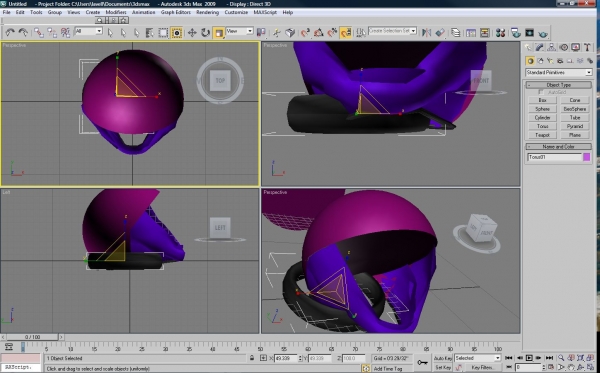The image size is (600, 373).
Task: Open the Curve Editor icon
Action: [471, 33]
